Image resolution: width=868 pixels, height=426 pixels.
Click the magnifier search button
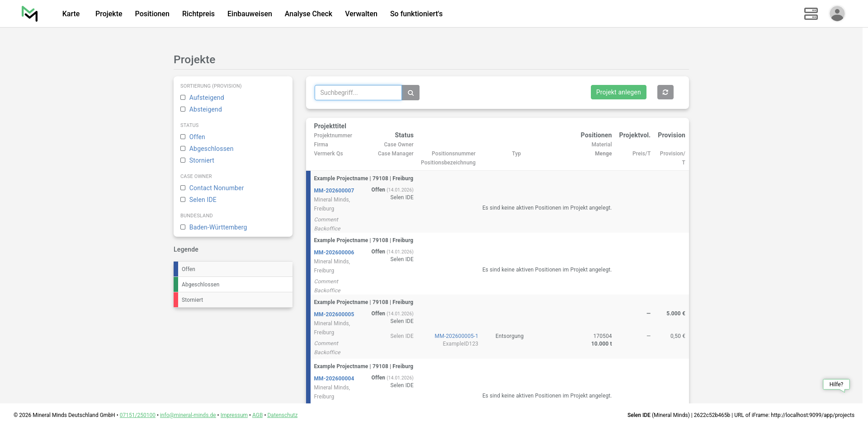[410, 93]
